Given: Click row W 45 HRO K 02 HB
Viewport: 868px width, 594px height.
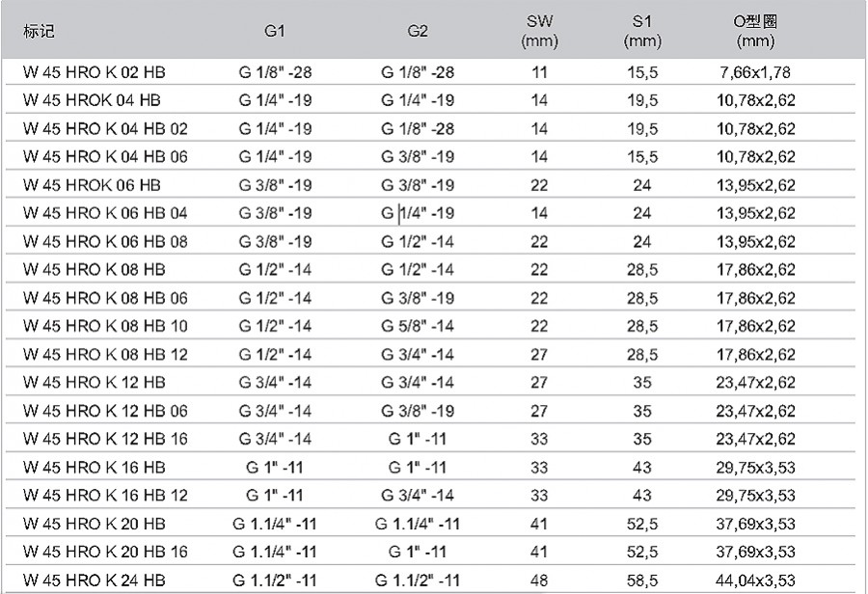Looking at the screenshot, I should click(x=431, y=72).
